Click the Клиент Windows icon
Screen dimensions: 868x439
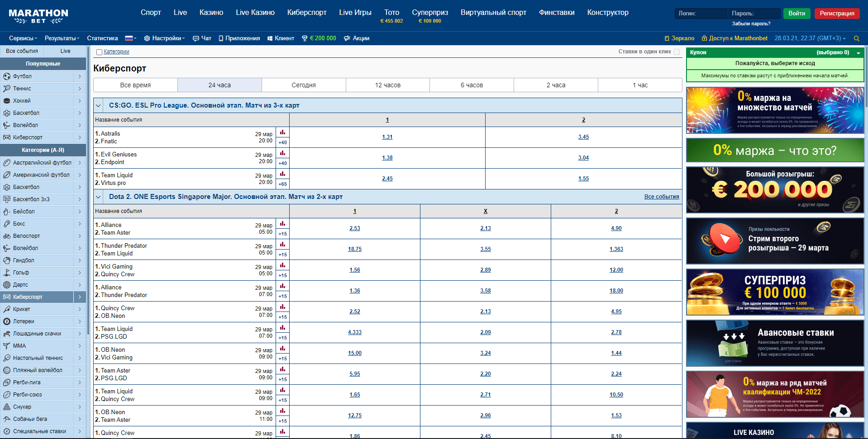(270, 38)
